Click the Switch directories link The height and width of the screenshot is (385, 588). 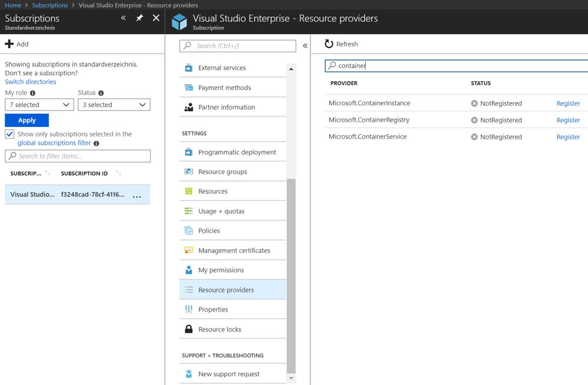(31, 82)
